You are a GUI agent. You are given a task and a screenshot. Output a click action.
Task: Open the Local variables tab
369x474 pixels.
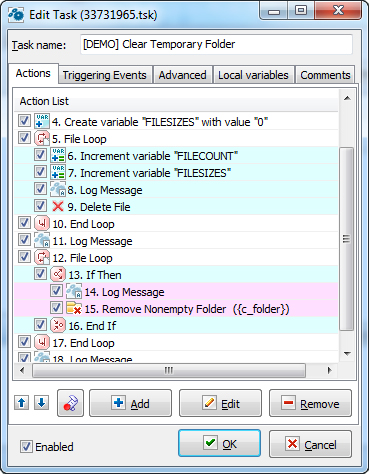tap(253, 75)
